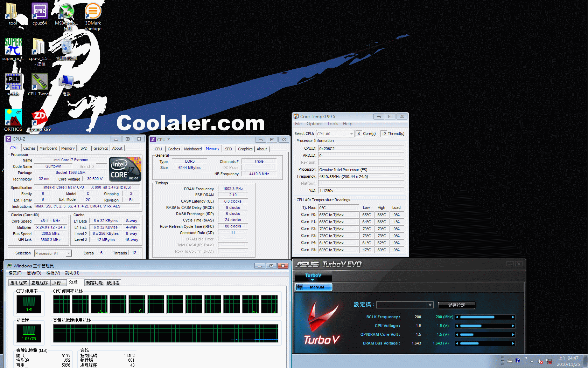Open Options menu in Core Temp
The height and width of the screenshot is (368, 588).
(314, 124)
